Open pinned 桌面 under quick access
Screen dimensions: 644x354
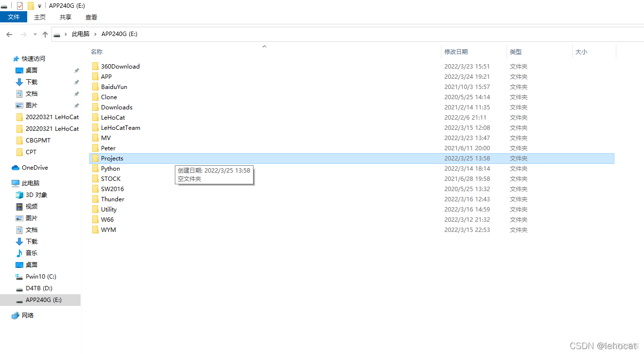(x=32, y=70)
